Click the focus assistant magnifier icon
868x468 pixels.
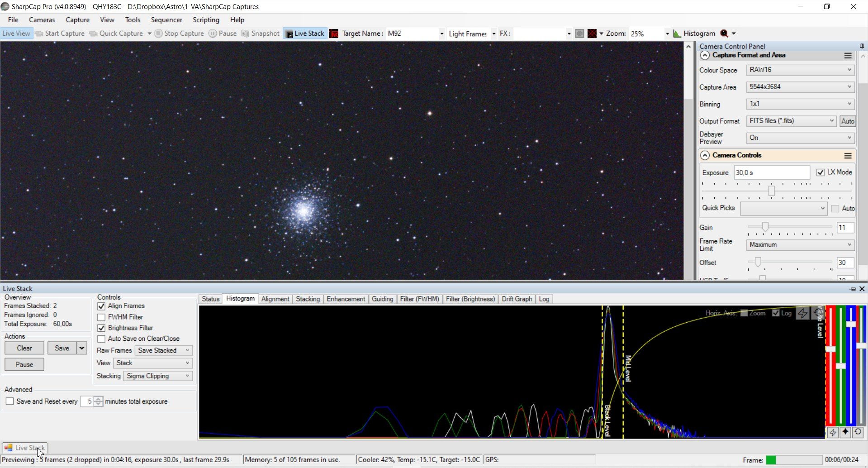click(x=724, y=33)
